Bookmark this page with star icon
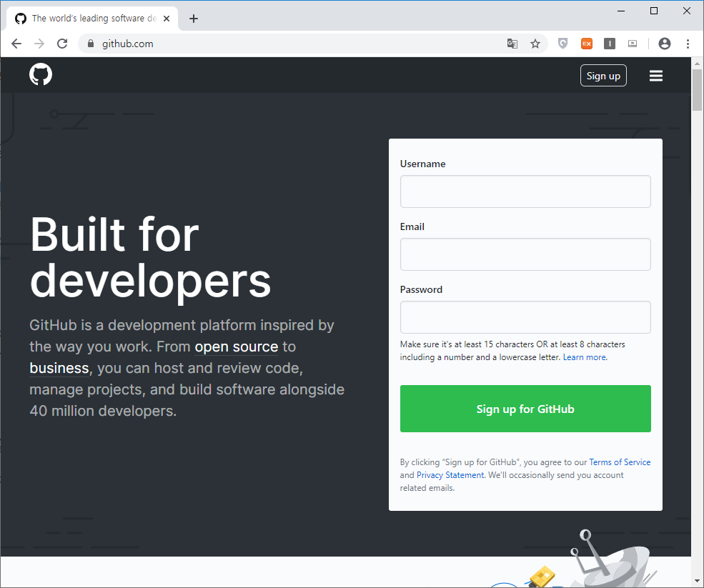This screenshot has width=704, height=588. point(535,44)
